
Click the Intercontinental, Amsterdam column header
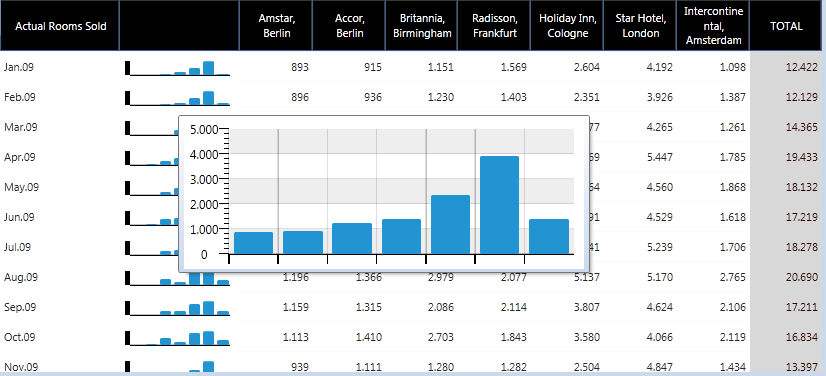coord(713,26)
